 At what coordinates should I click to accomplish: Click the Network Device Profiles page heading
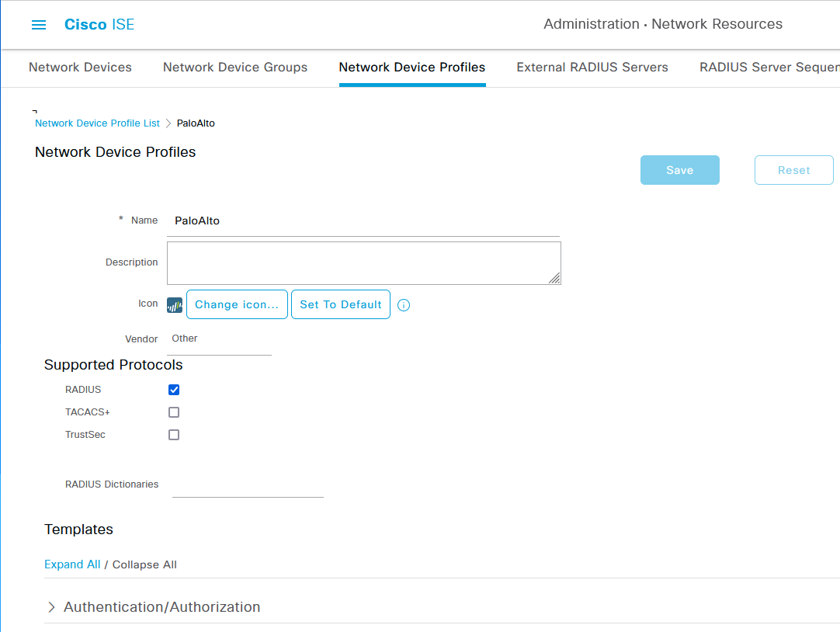(x=115, y=152)
